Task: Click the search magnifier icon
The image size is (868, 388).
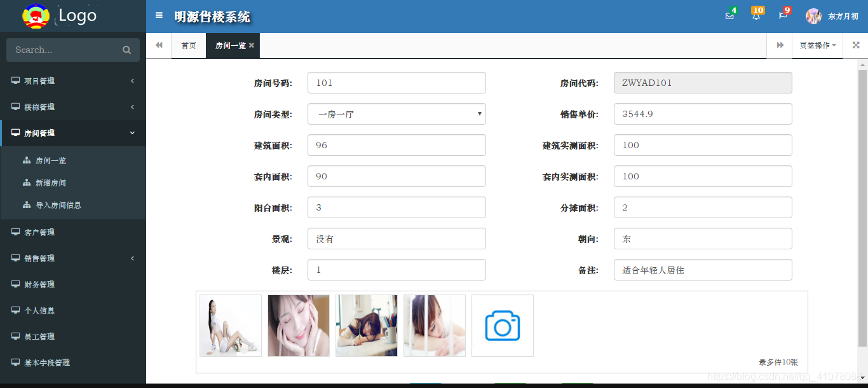Action: coord(126,50)
